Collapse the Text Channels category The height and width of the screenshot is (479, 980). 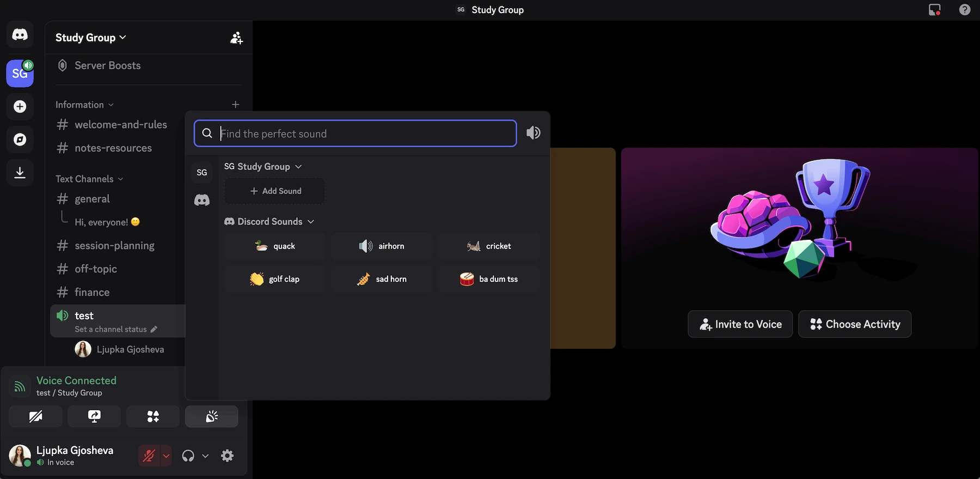[89, 179]
